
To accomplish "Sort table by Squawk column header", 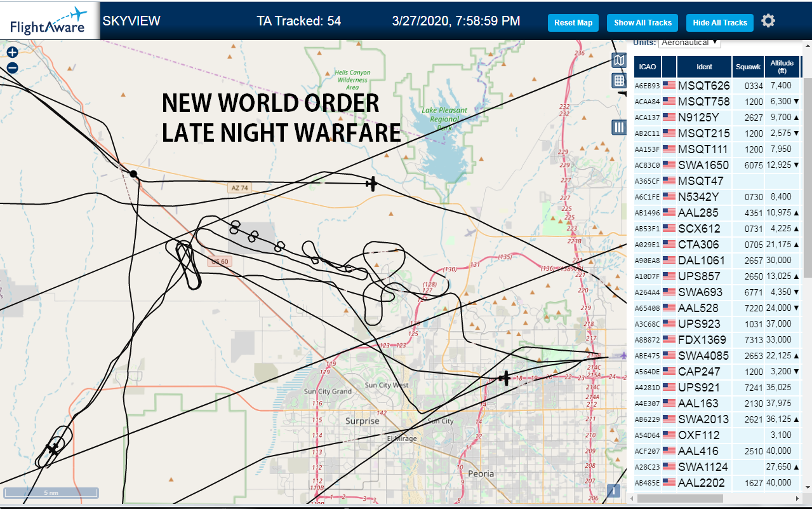I will [x=748, y=66].
